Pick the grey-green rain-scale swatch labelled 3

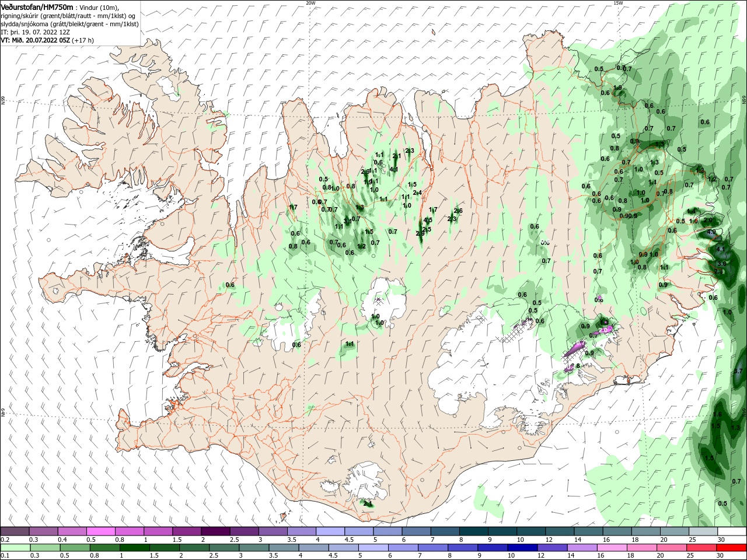pos(254,548)
